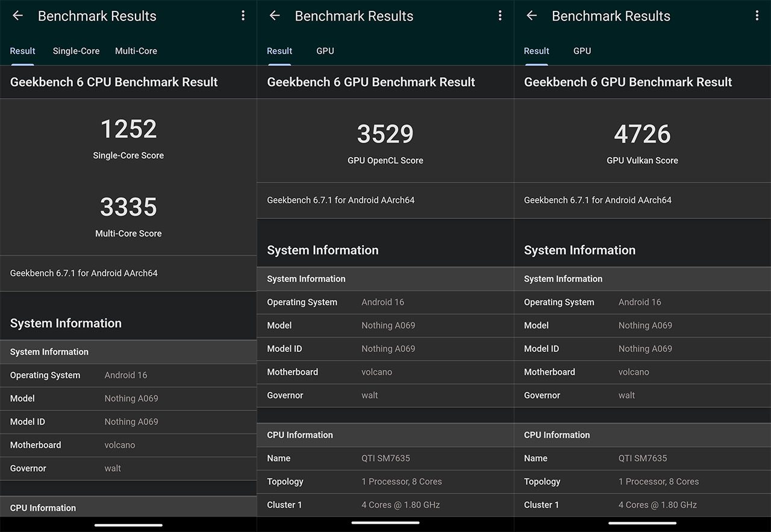Tap the back arrow on the Vulkan results screen

pyautogui.click(x=532, y=16)
